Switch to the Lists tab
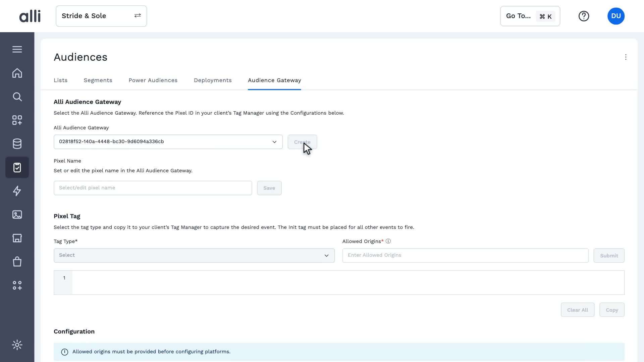This screenshot has width=644, height=362. 60,80
